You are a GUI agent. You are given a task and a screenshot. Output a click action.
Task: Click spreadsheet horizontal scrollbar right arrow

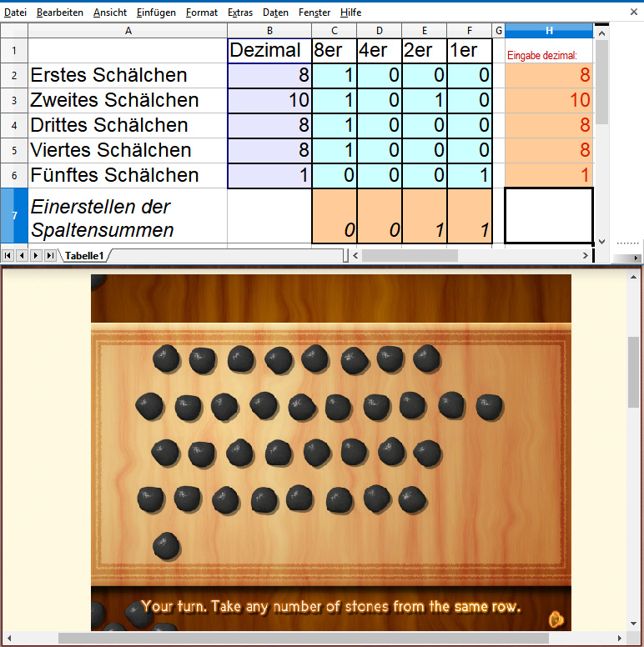pos(585,255)
